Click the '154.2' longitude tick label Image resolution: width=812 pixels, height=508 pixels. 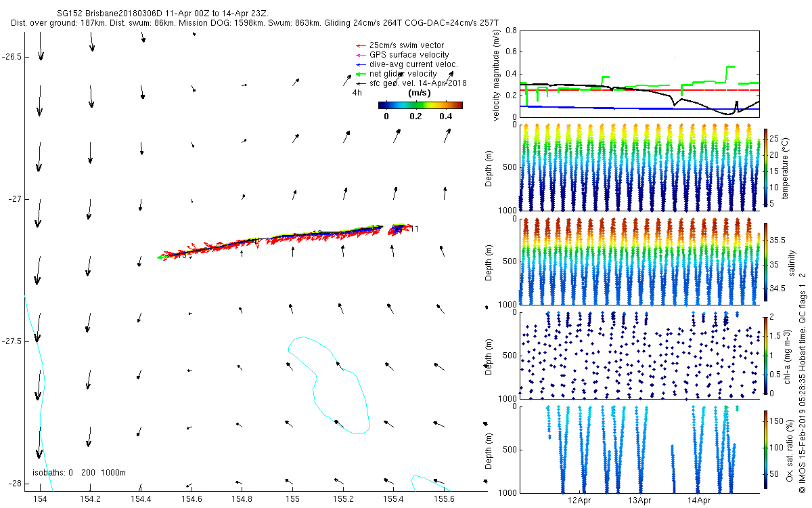tap(90, 499)
